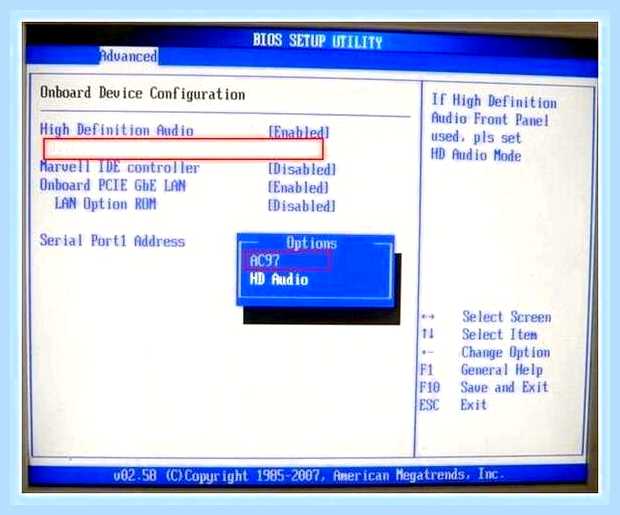Select the Onboard PCIE GbE LAN label

click(x=113, y=185)
